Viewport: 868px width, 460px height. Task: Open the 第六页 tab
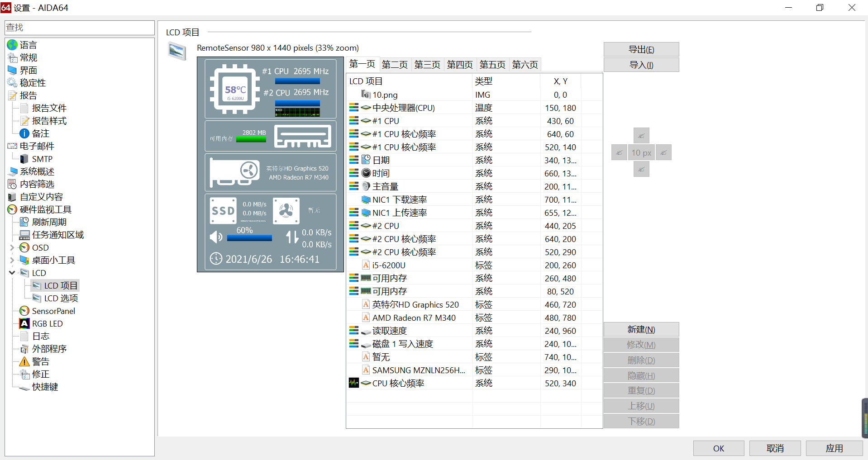pyautogui.click(x=525, y=65)
